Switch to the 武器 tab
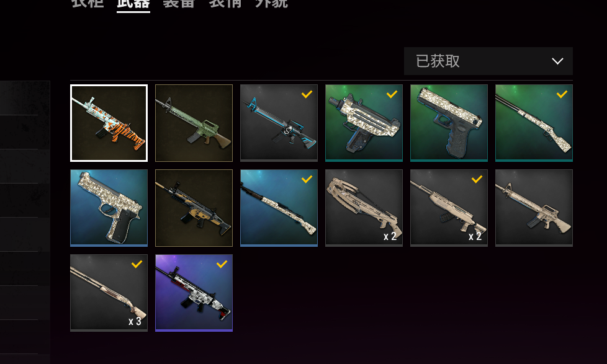The width and height of the screenshot is (607, 364). [x=133, y=4]
